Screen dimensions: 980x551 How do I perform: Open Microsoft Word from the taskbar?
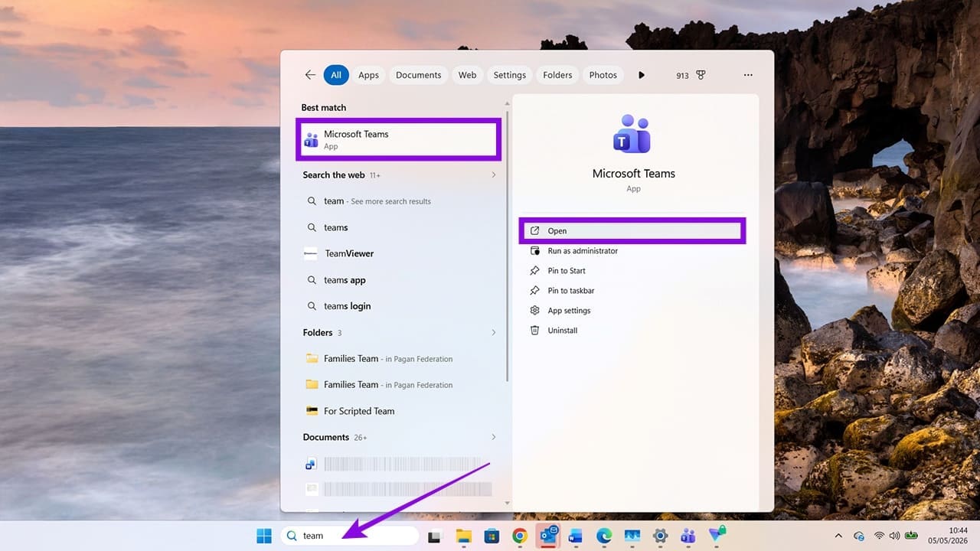[x=576, y=536]
